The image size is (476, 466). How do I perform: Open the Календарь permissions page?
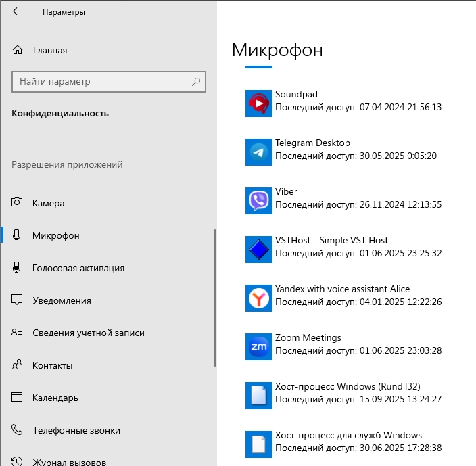point(55,398)
